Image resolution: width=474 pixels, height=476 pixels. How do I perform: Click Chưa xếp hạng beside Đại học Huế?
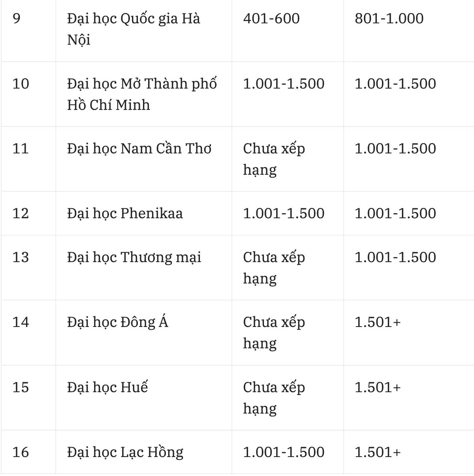pyautogui.click(x=274, y=398)
